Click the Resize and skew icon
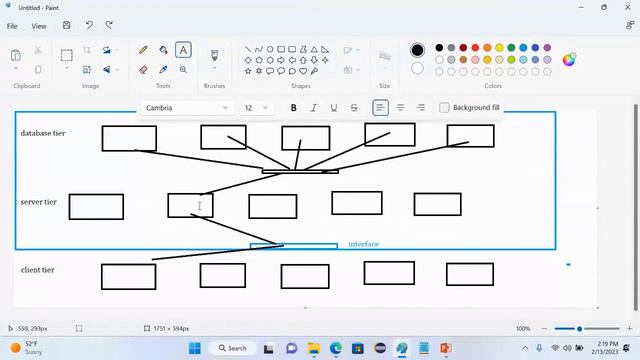640x360 pixels. tap(87, 70)
